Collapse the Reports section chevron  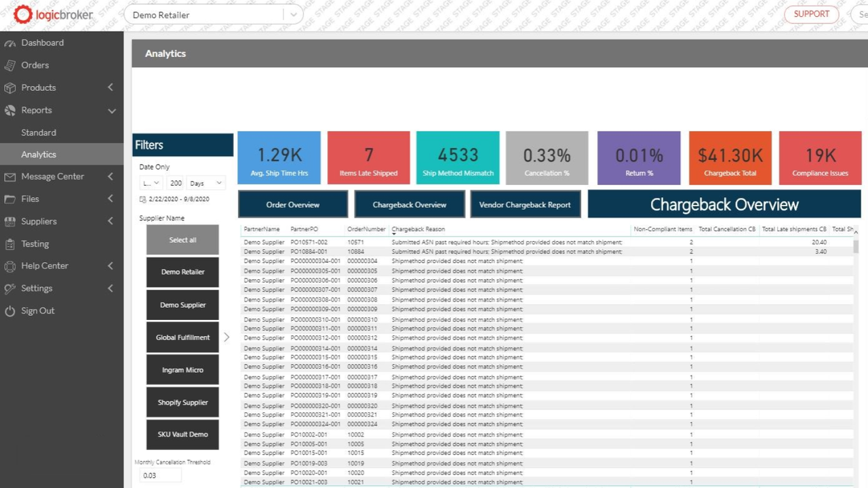[111, 110]
